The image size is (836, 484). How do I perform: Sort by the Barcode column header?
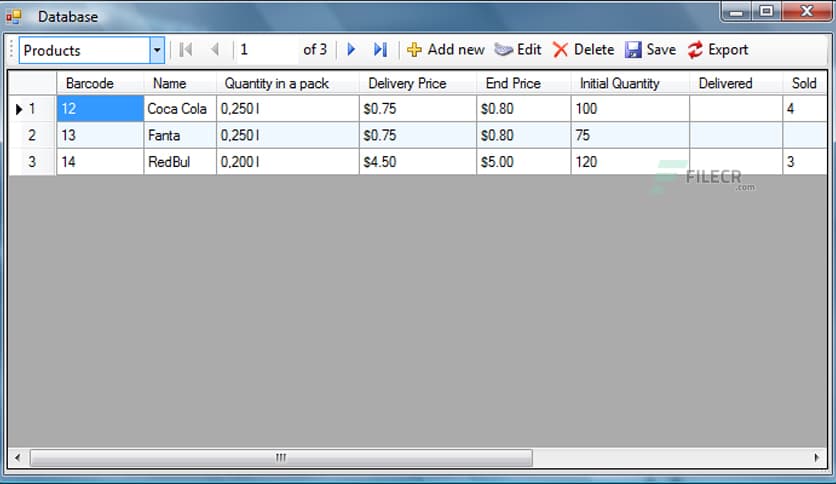pyautogui.click(x=100, y=83)
